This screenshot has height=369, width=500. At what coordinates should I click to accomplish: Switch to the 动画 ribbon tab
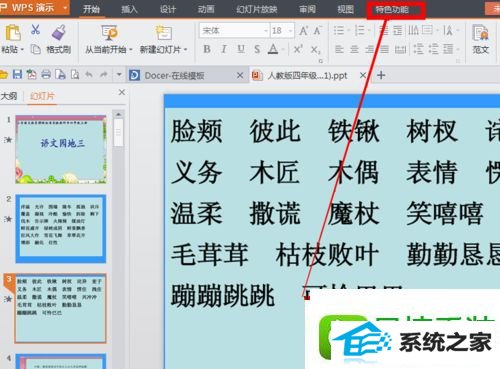[206, 9]
